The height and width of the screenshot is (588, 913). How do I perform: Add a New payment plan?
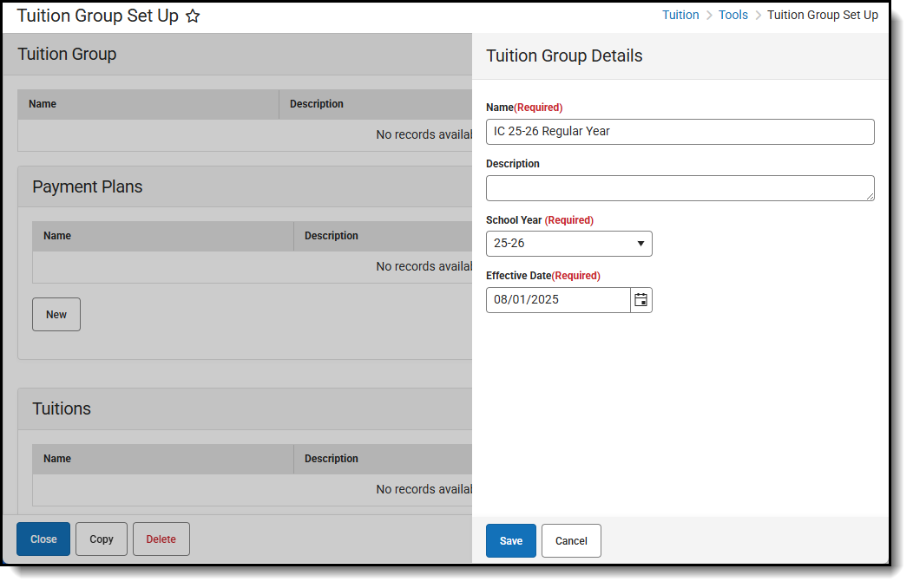click(x=56, y=315)
